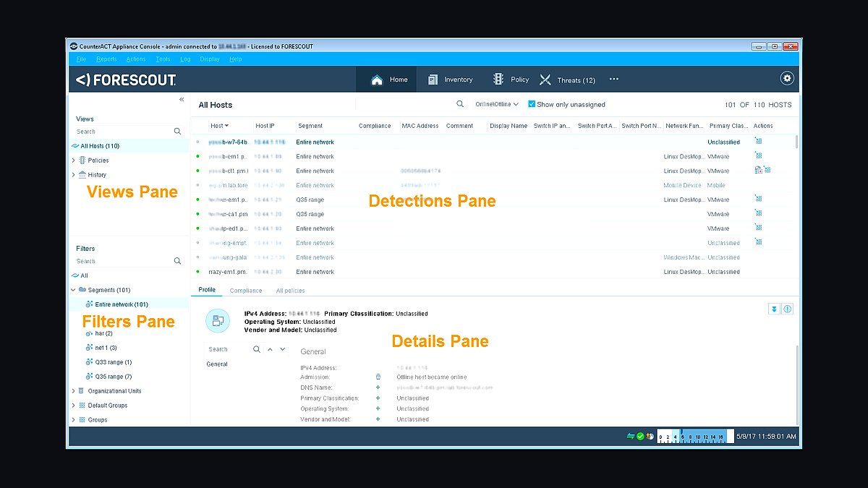Select the har (2) segment

pos(98,333)
